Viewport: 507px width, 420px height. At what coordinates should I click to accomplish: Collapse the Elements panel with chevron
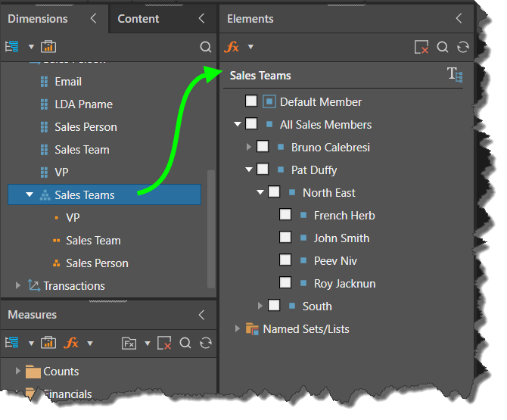pyautogui.click(x=459, y=19)
